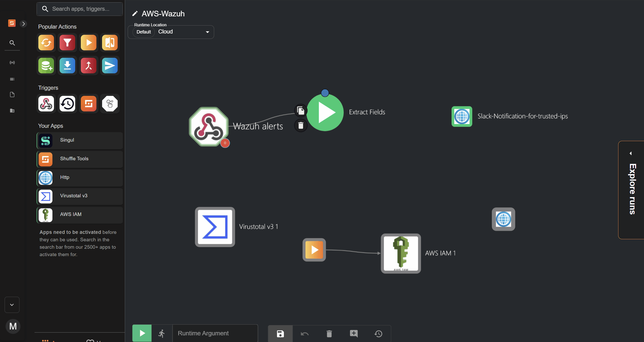644x342 pixels.
Task: Click the copy icon beside Extract Fields
Action: (x=301, y=111)
